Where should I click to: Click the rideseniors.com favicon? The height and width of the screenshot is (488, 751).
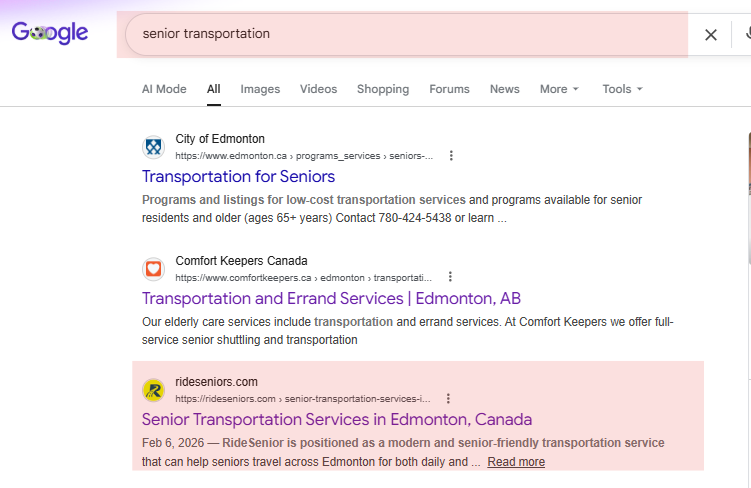(x=153, y=390)
